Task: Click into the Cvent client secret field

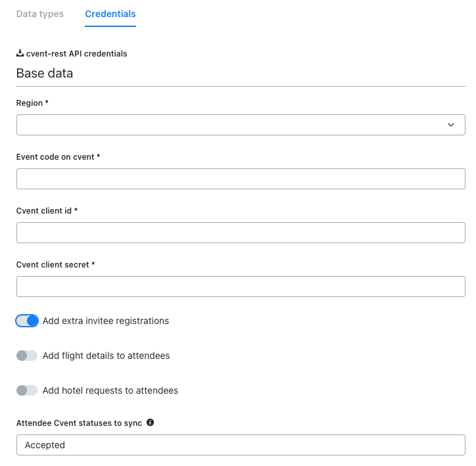Action: click(241, 287)
